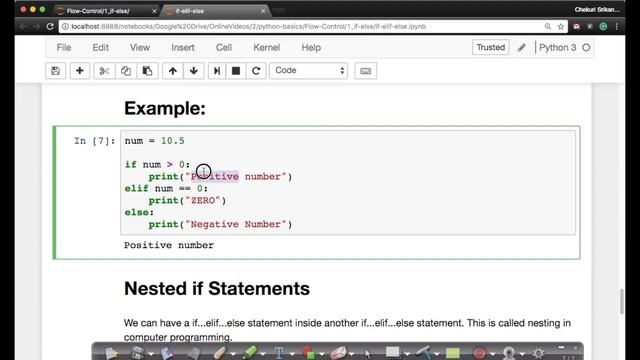Click the webcam icon in annotation toolbar
The image size is (640, 360).
(x=509, y=353)
